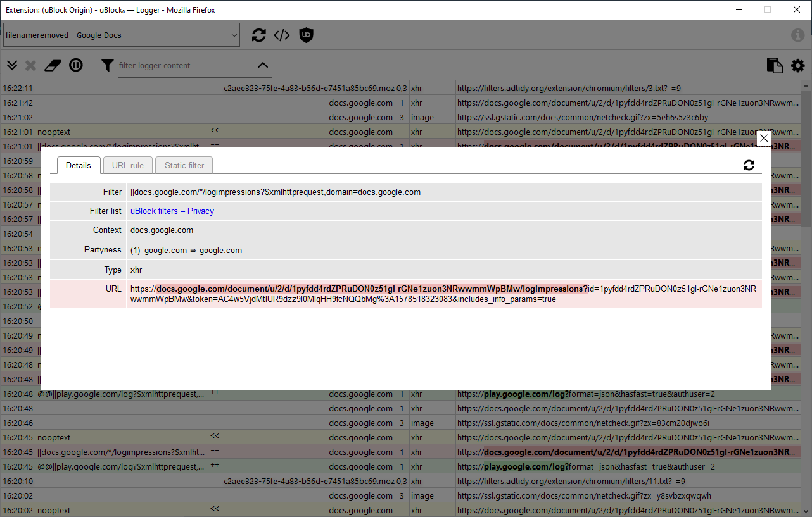The width and height of the screenshot is (812, 517).
Task: Select the 16:20:45 logimpressions blocked row
Action: pos(401,452)
